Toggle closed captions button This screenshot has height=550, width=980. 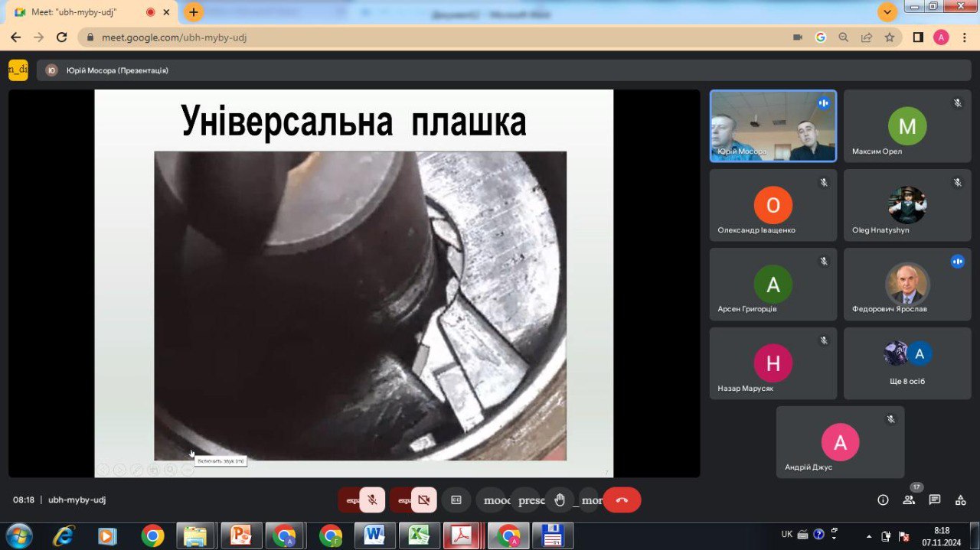point(456,500)
